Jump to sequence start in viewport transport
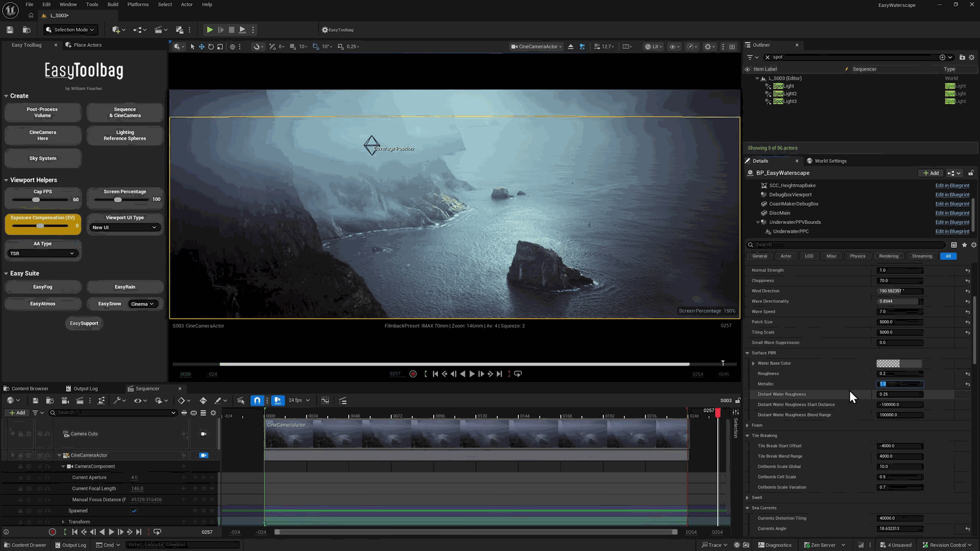Screen dimensions: 980x551 [435, 374]
